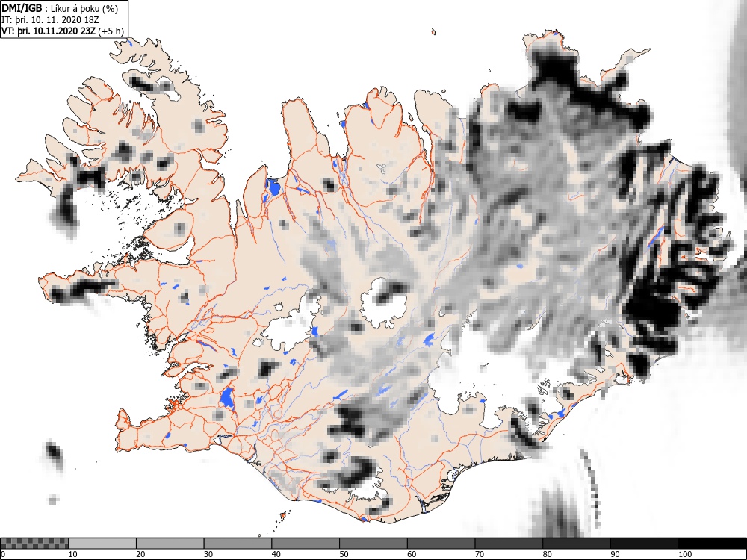Click the 50–60 percent legend swatch
Viewport: 747px width, 560px height.
pos(373,544)
